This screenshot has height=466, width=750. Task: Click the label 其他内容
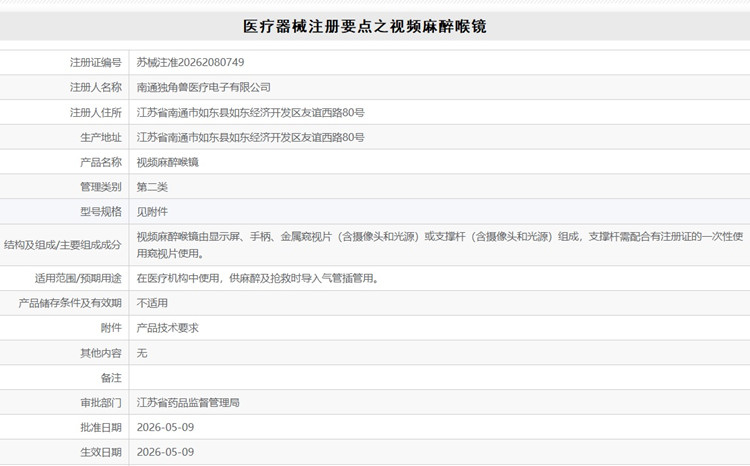tap(101, 353)
